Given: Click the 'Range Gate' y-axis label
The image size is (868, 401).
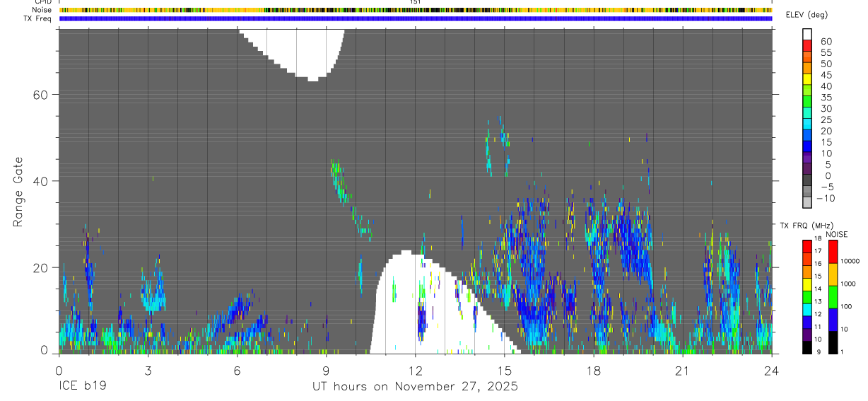Looking at the screenshot, I should click(x=18, y=192).
